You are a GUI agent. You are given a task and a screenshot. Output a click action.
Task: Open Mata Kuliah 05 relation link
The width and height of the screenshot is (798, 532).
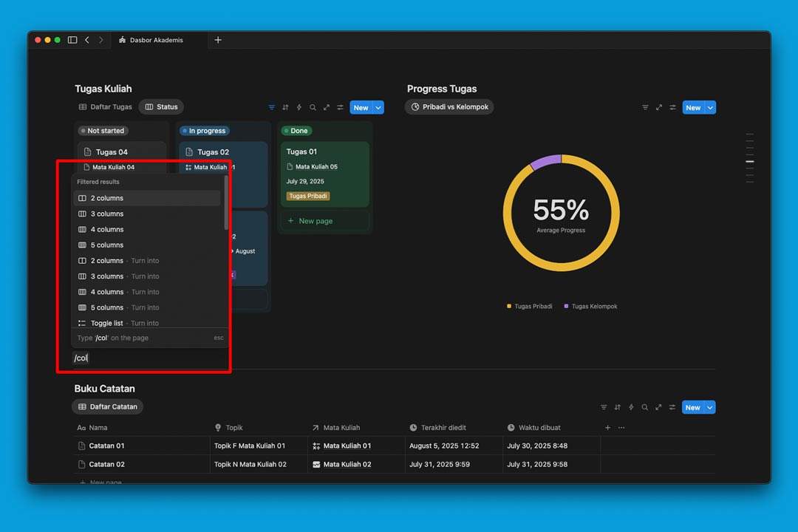pyautogui.click(x=316, y=166)
